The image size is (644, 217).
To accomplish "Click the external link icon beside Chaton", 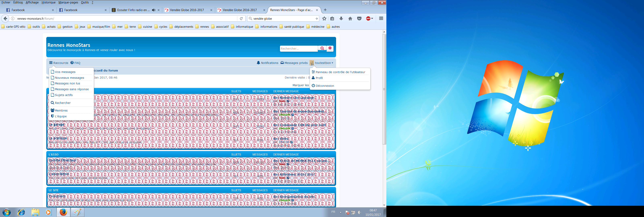I will (291, 142).
